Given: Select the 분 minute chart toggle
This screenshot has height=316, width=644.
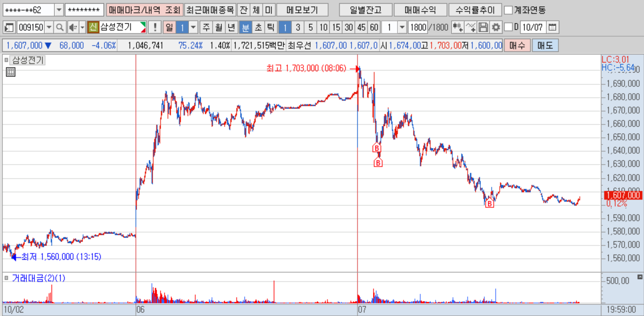Looking at the screenshot, I should pos(245,28).
